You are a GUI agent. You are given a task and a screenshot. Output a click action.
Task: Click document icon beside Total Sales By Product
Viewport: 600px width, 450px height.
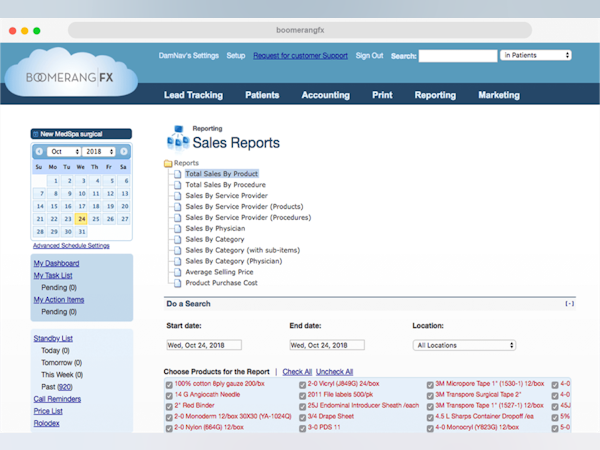pos(178,174)
